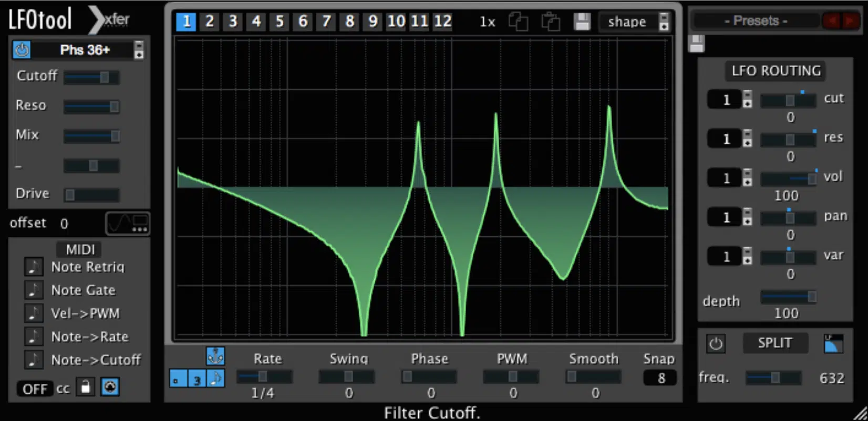Toggle the SPLIT power button

click(716, 344)
